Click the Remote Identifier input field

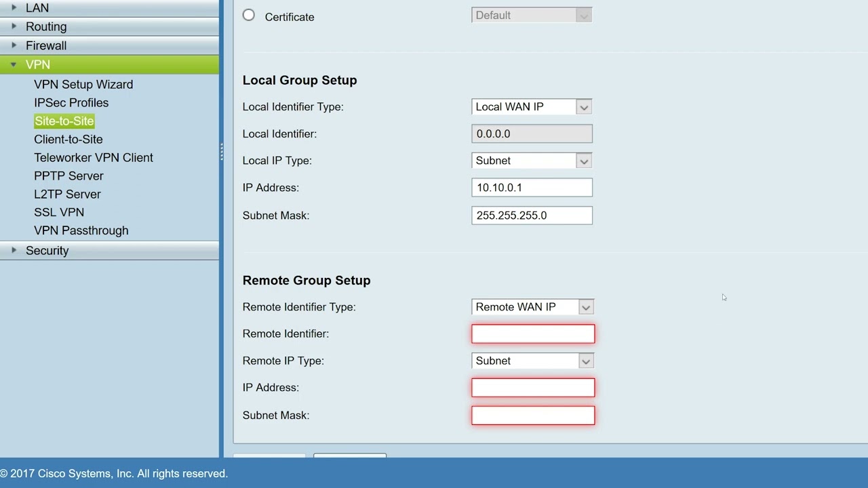[x=533, y=333]
